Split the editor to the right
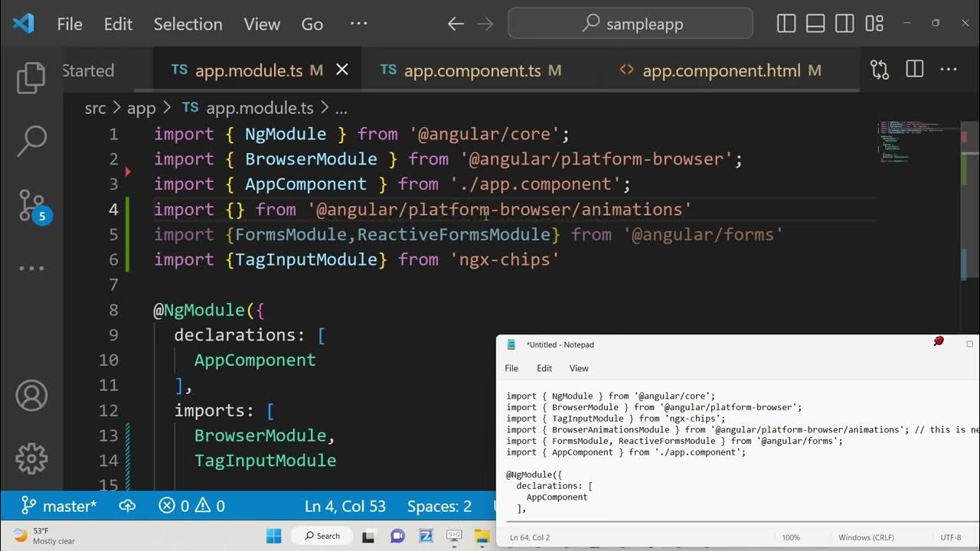The height and width of the screenshot is (551, 980). (914, 70)
